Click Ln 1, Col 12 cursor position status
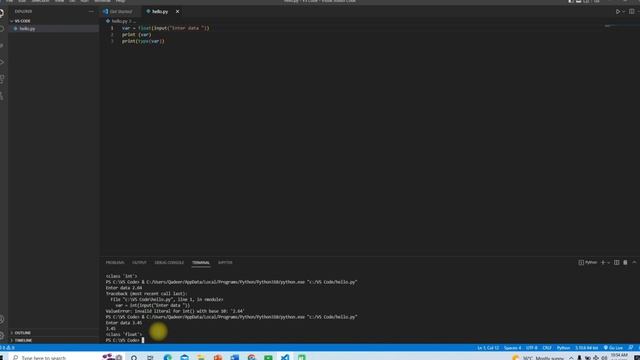 pyautogui.click(x=488, y=348)
